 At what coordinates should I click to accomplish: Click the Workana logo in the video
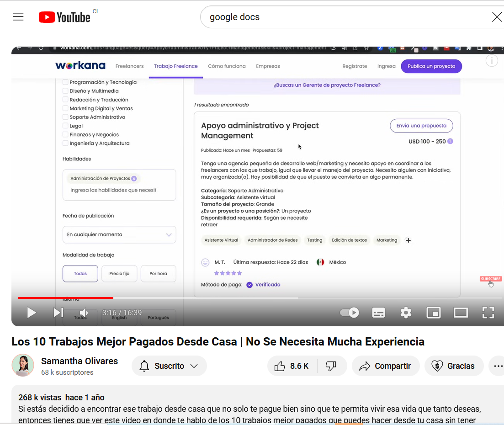coord(80,66)
